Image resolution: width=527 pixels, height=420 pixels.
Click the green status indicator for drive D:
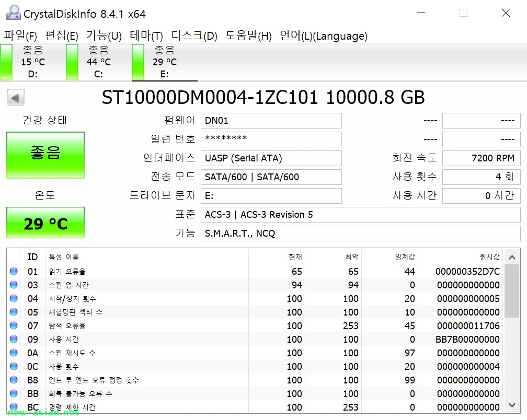(x=6, y=62)
